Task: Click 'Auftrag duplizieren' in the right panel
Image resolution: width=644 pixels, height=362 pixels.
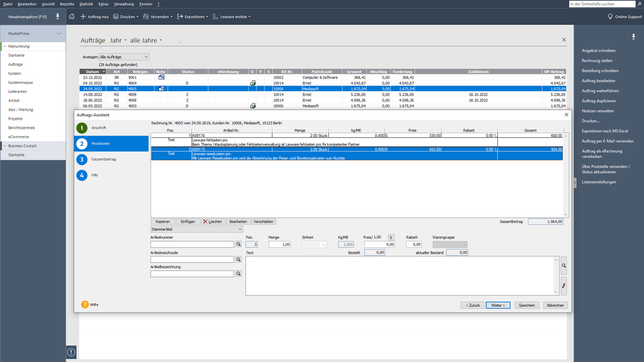Action: point(599,101)
